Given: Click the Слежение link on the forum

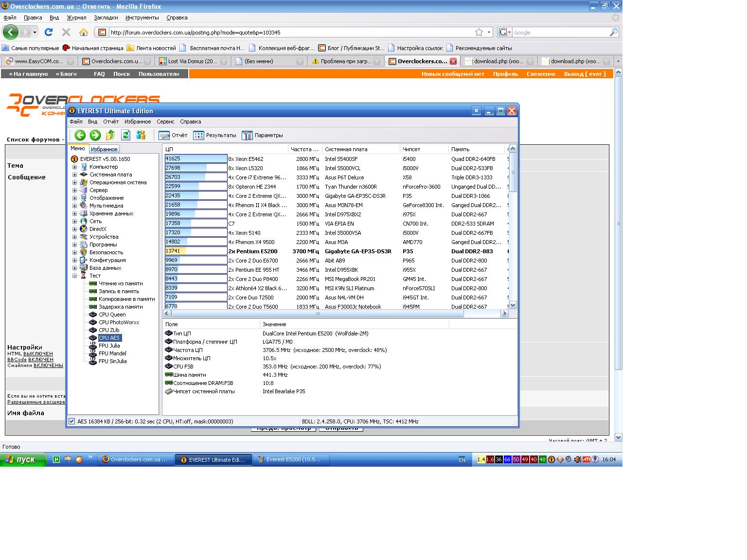Looking at the screenshot, I should point(541,74).
